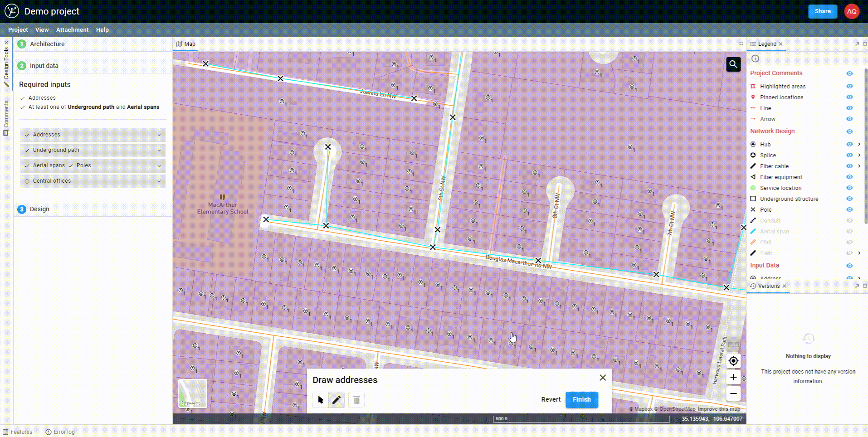The image size is (868, 437).
Task: Click the locate-me target button on map
Action: pyautogui.click(x=733, y=361)
